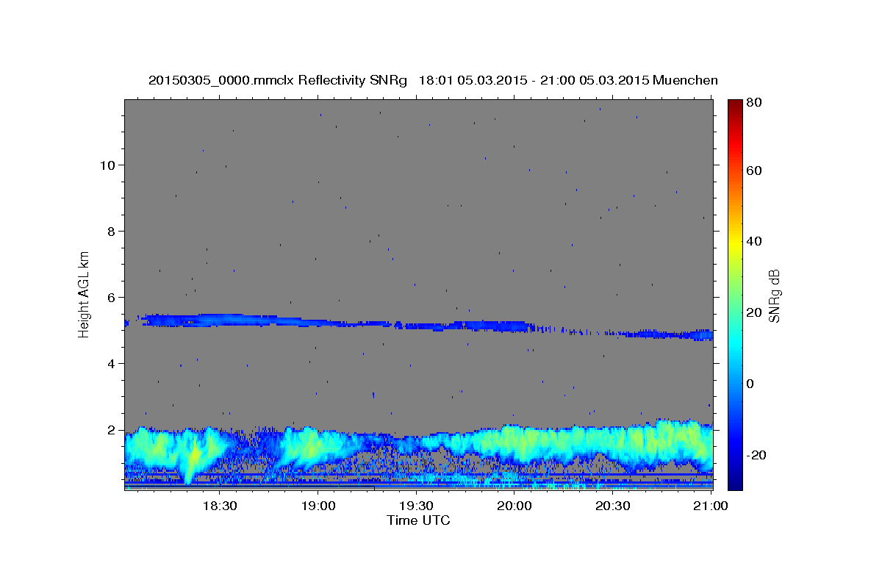Click the 20:30 time tick label

[x=612, y=506]
